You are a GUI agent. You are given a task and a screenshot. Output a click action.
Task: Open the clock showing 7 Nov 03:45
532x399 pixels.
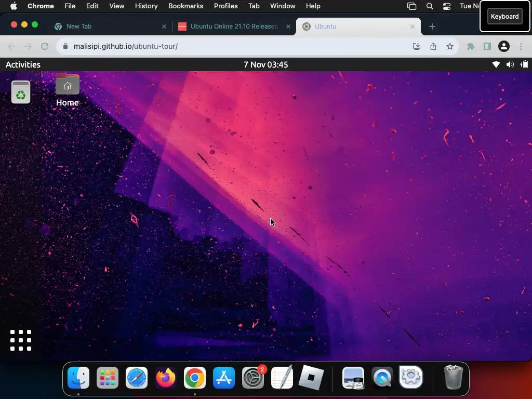click(265, 64)
